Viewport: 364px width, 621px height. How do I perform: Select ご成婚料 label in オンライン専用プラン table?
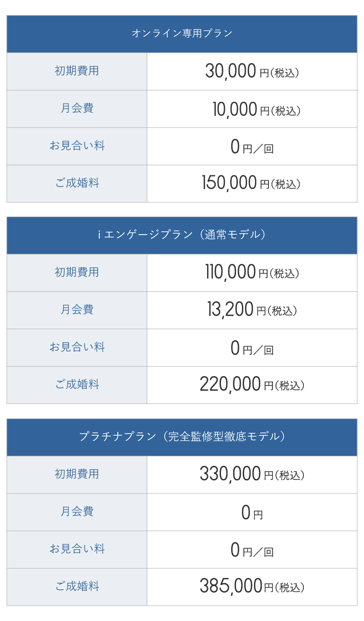(x=77, y=183)
